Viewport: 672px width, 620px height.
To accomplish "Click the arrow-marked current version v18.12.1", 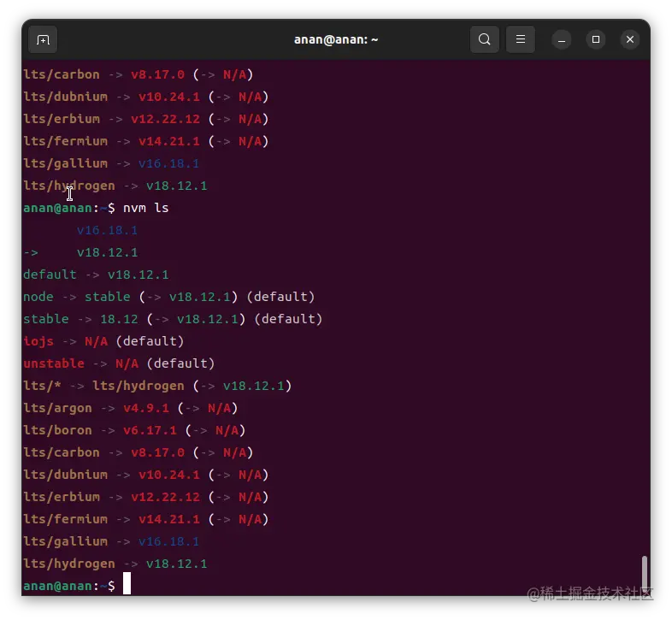I will click(x=108, y=252).
